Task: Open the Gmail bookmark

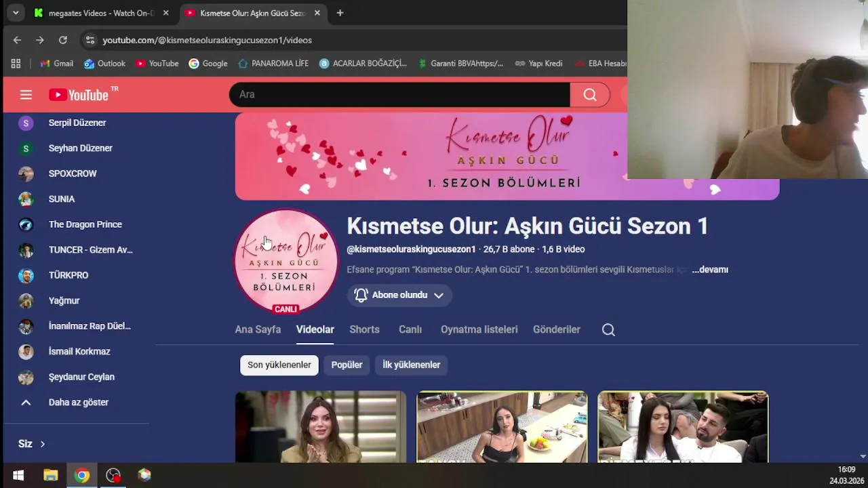Action: (x=56, y=63)
